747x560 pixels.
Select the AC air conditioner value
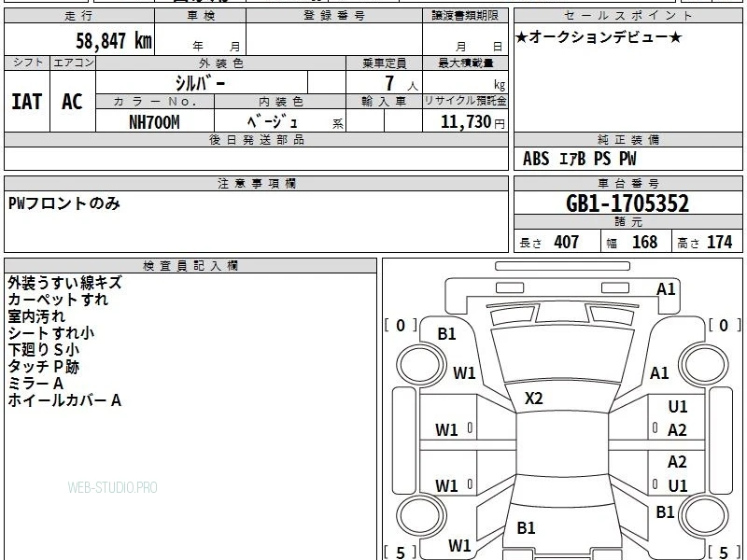tap(73, 102)
